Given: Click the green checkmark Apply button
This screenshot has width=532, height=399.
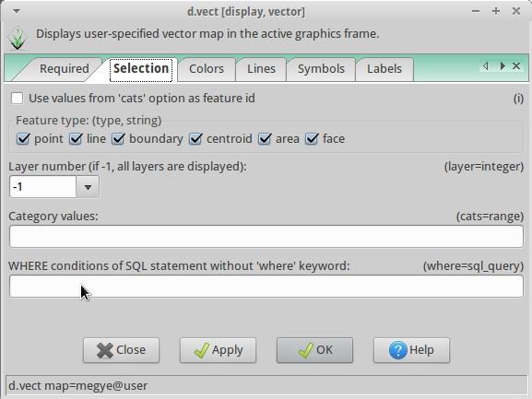Looking at the screenshot, I should [218, 350].
